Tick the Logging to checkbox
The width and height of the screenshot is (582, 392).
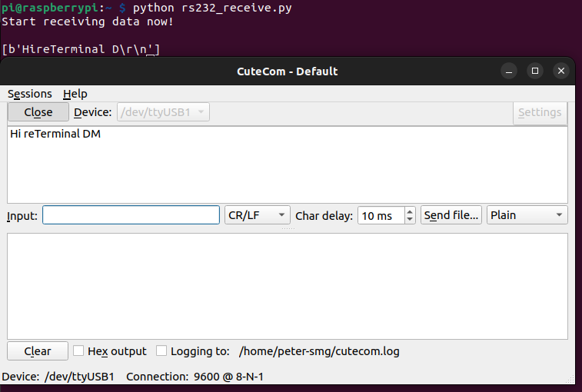[x=161, y=351]
